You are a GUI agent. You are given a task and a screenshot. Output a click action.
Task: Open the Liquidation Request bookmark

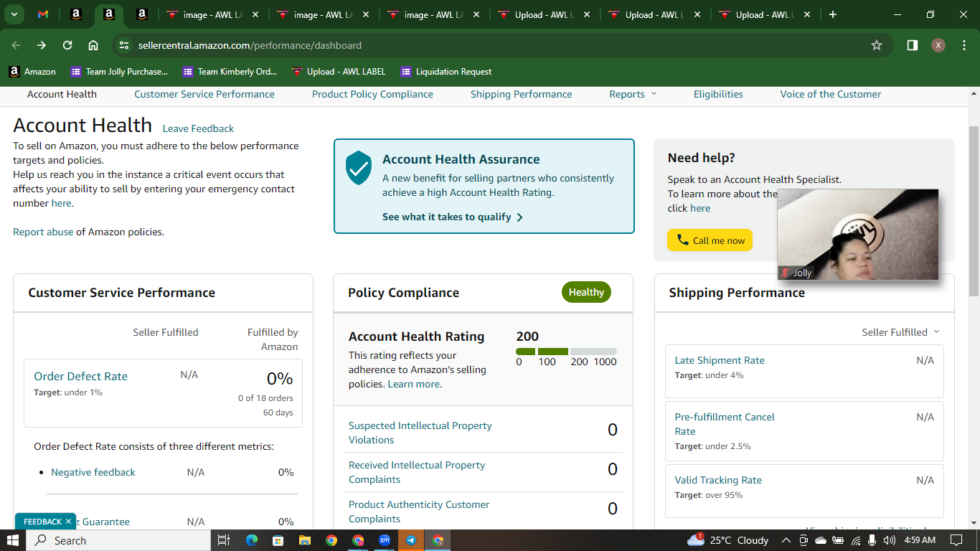point(446,72)
